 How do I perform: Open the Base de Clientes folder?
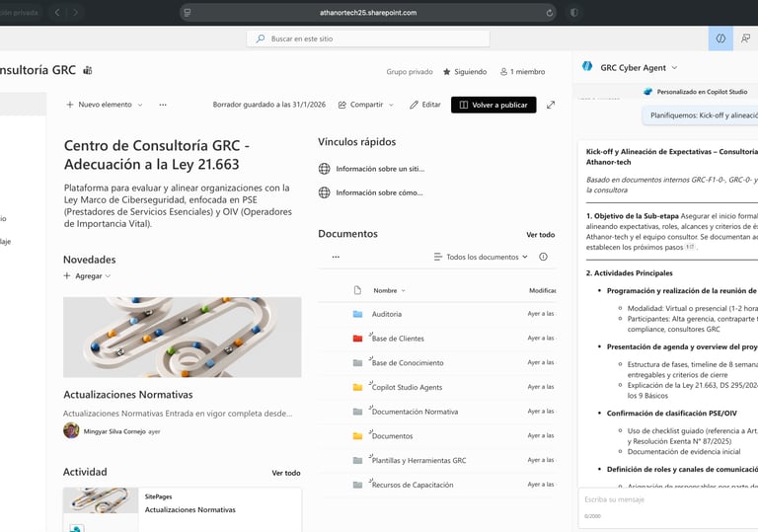pos(398,339)
